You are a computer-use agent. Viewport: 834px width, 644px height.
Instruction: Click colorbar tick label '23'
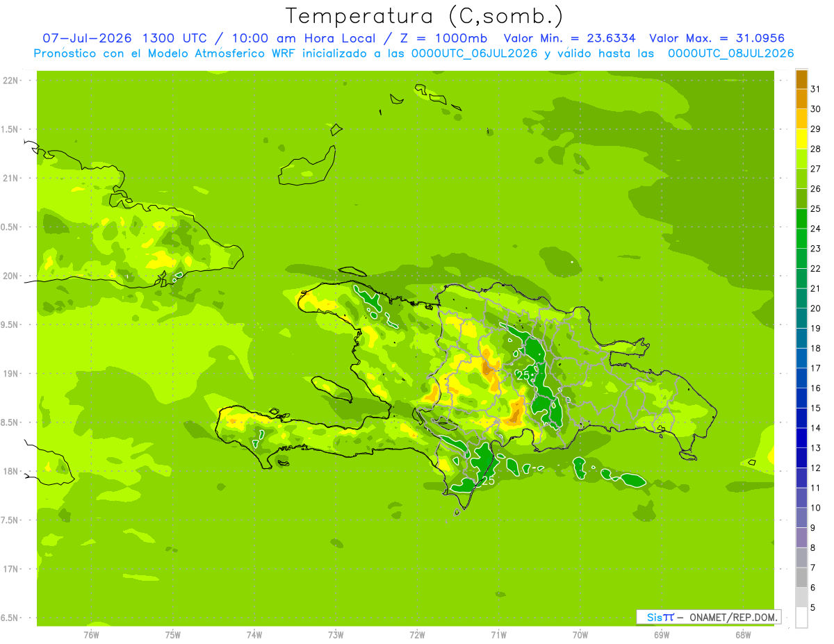(x=816, y=249)
